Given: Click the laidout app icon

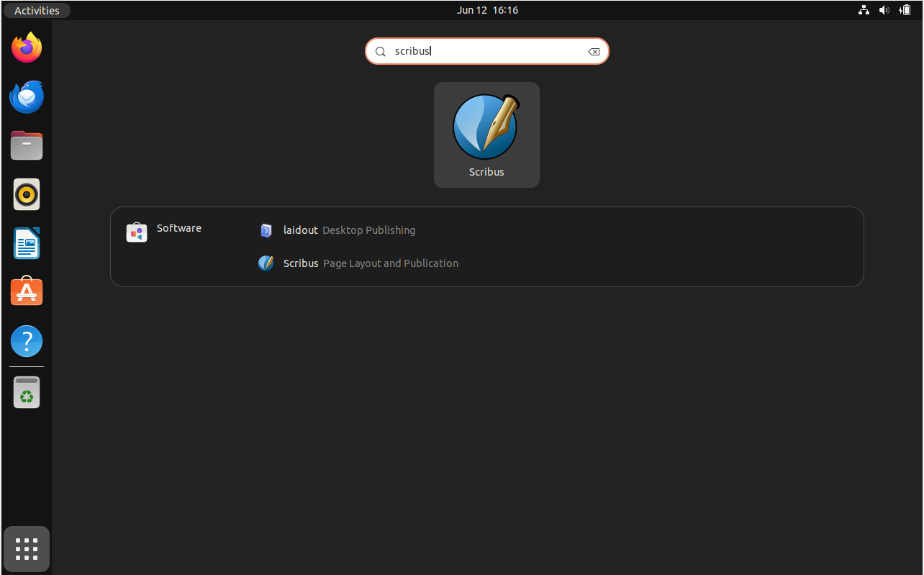Looking at the screenshot, I should click(x=266, y=230).
